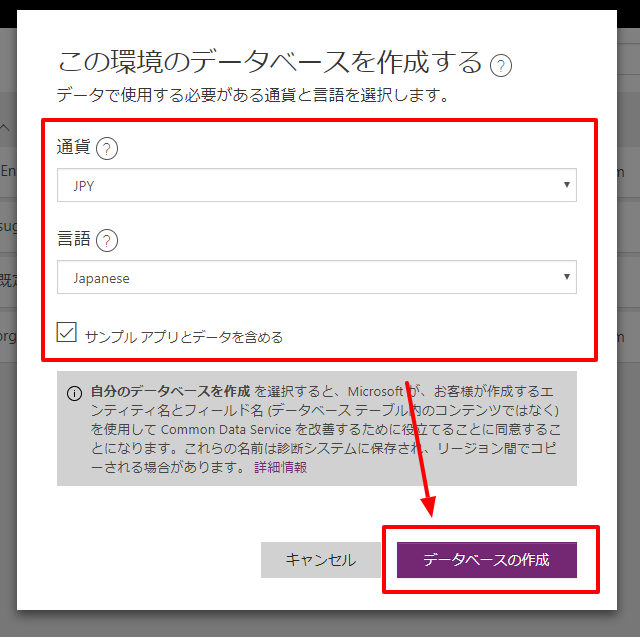The width and height of the screenshot is (640, 638).
Task: Open the Japanese language dropdown
Action: 317,277
